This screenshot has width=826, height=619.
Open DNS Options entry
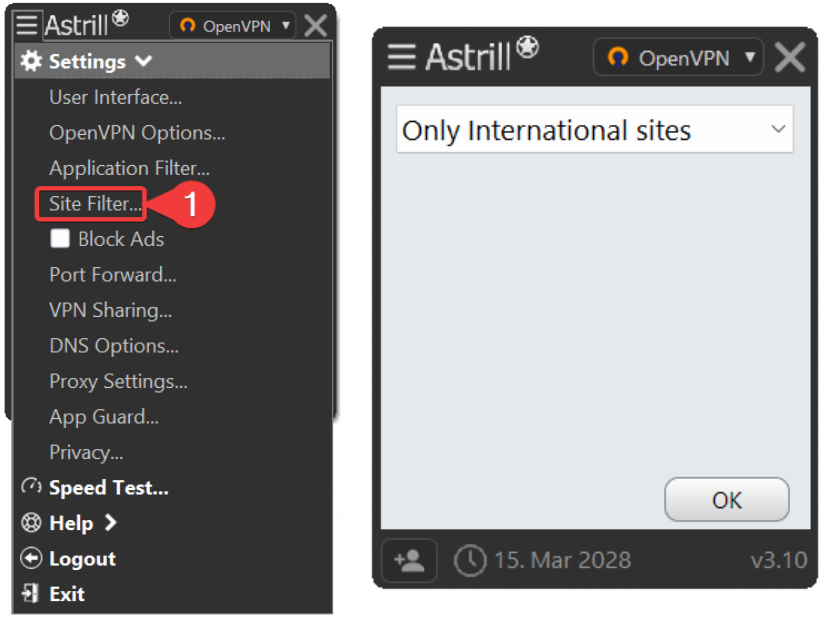click(x=114, y=346)
